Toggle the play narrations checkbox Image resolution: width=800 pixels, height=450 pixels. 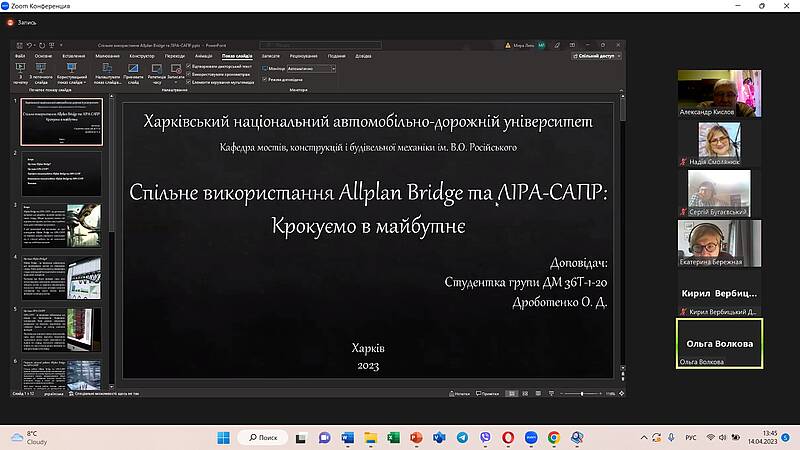click(x=189, y=66)
